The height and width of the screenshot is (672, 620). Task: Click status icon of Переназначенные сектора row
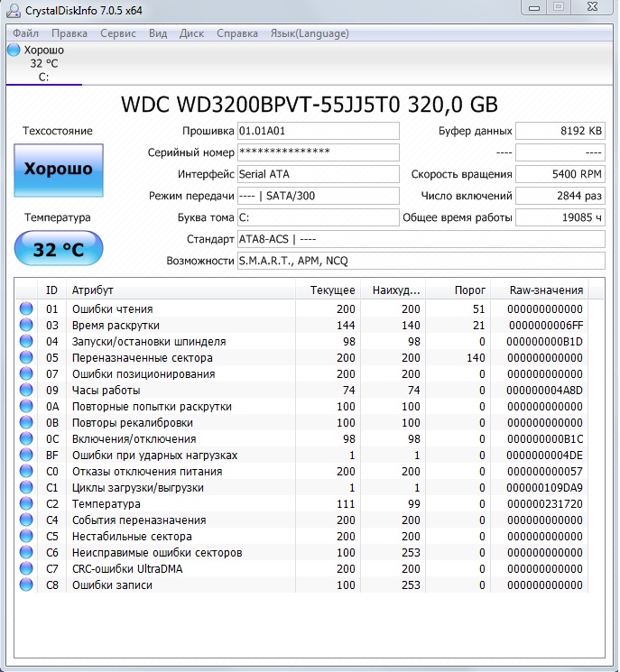coord(26,358)
